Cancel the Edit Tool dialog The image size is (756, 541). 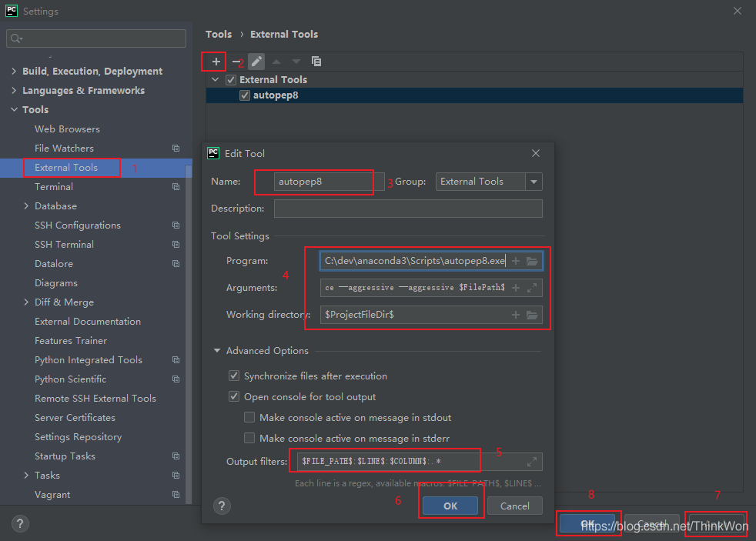[514, 506]
